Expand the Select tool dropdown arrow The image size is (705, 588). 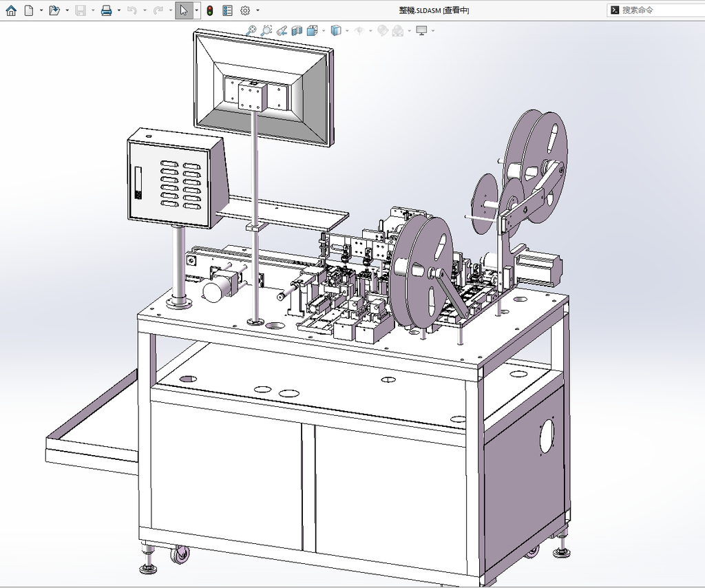point(196,10)
